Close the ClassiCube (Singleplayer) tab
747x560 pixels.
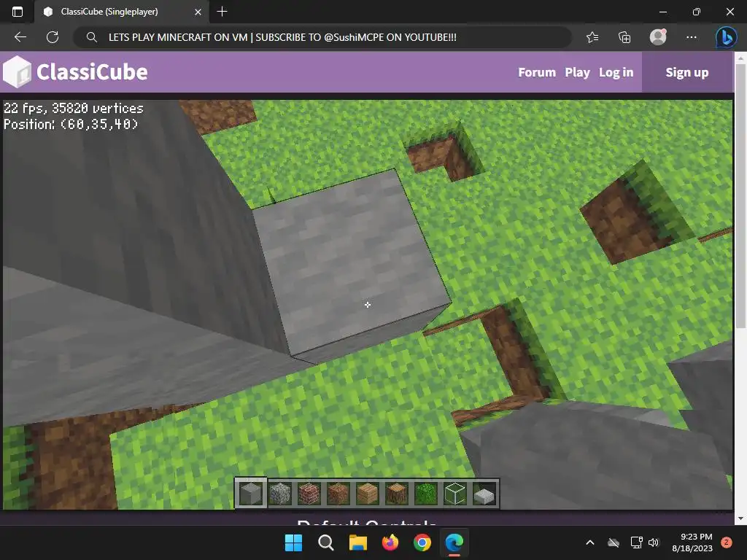198,12
